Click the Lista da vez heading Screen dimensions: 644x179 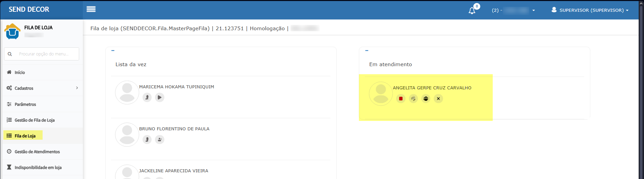click(x=131, y=64)
